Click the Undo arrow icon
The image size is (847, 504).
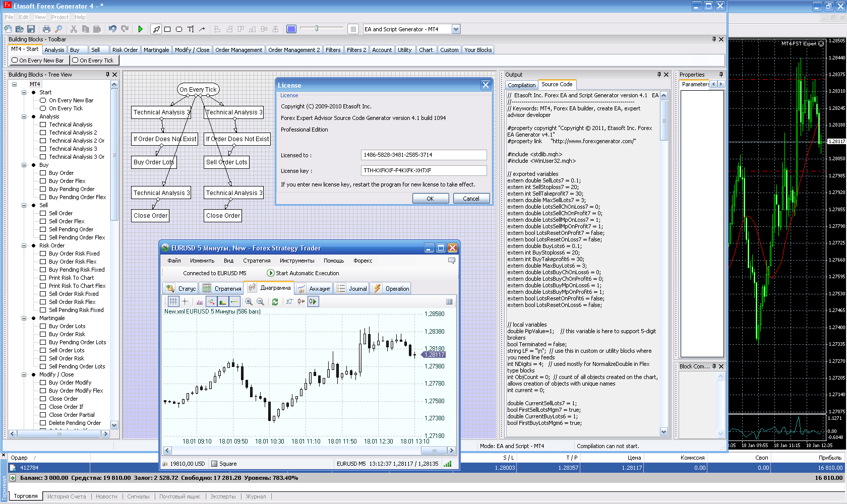(112, 29)
